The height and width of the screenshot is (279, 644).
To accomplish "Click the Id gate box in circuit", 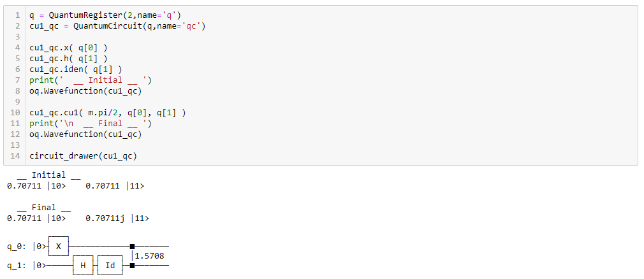I will (110, 266).
